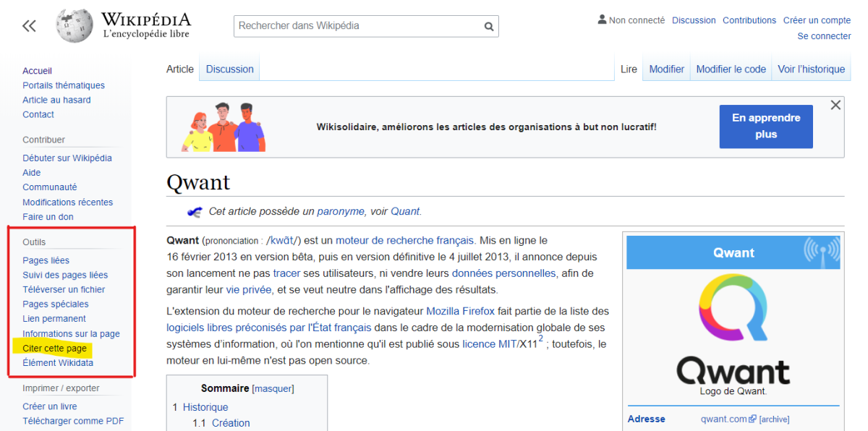Image resolution: width=868 pixels, height=431 pixels.
Task: Close the Wikisolidaire banner
Action: (835, 105)
